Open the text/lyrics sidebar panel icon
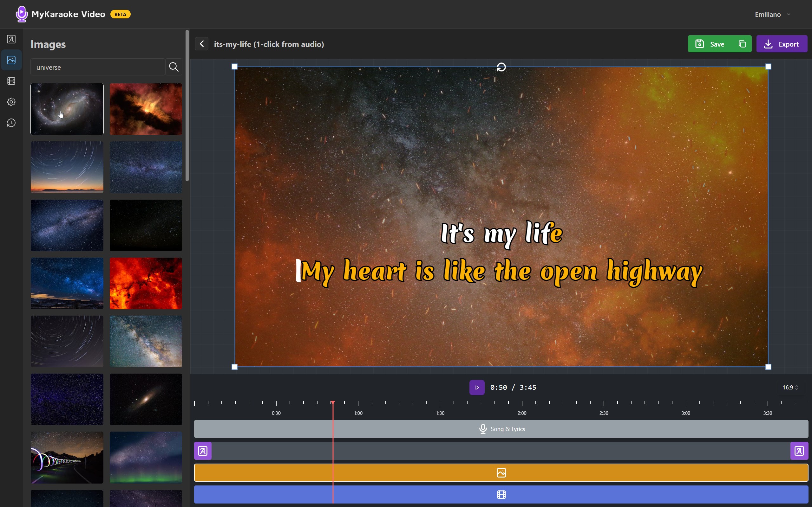 [x=11, y=39]
